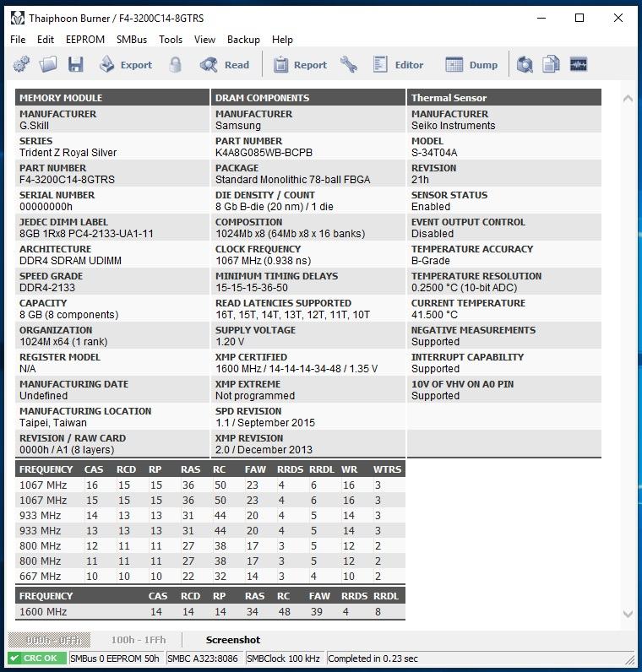Click '667 MHz' timing table row
This screenshot has height=672, width=642.
210,576
